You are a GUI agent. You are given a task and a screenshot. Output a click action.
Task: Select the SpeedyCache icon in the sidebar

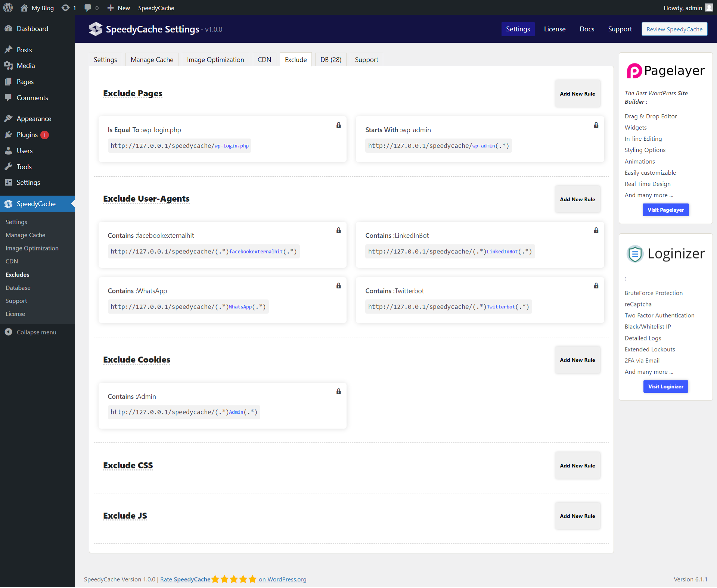coord(9,204)
